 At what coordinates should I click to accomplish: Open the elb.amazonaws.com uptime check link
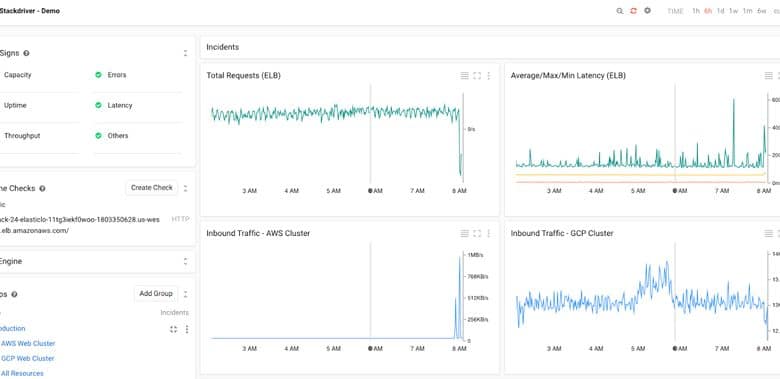pyautogui.click(x=80, y=225)
